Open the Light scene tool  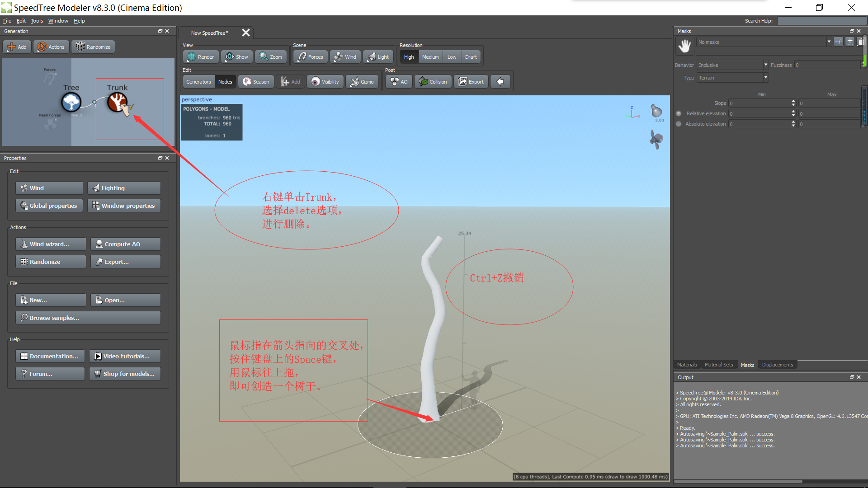378,56
